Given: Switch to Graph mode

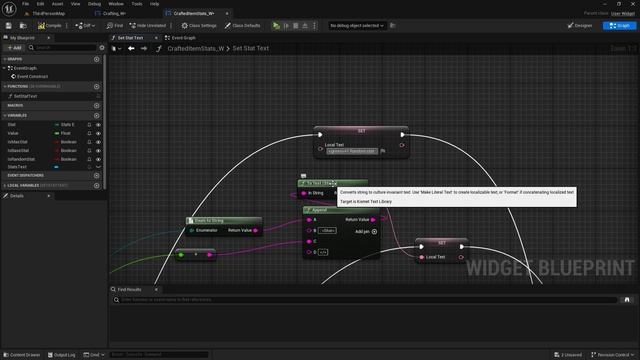Looking at the screenshot, I should click(x=619, y=26).
